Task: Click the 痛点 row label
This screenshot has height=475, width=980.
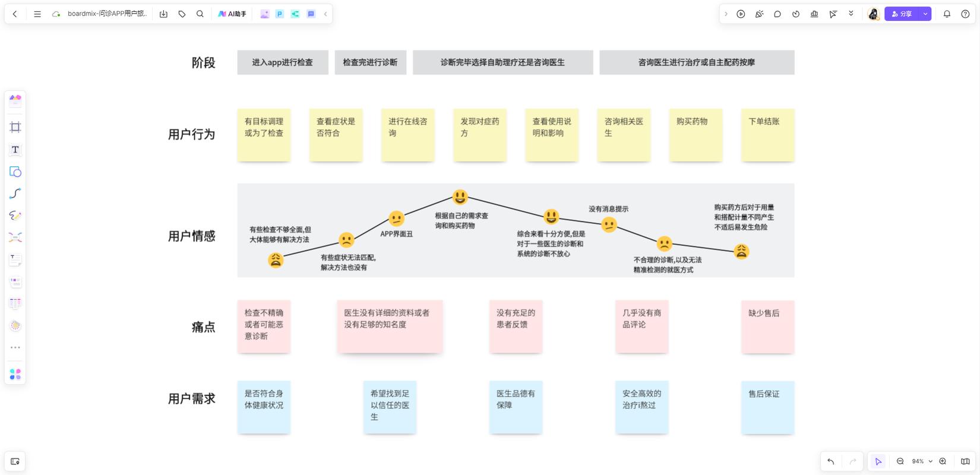Action: 203,327
